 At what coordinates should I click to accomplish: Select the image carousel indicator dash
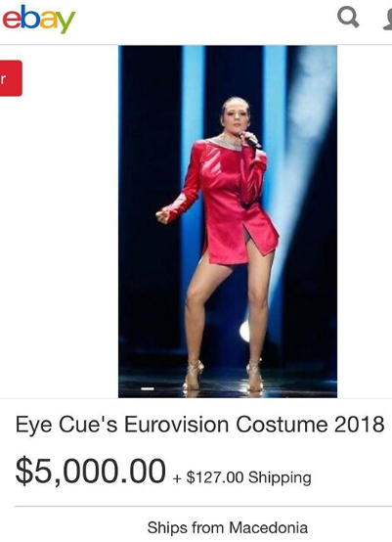pos(148,389)
